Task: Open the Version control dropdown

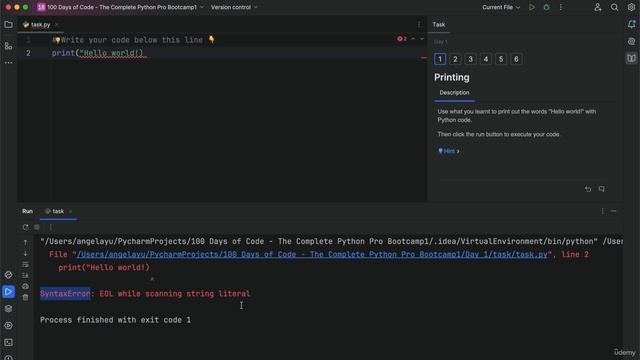Action: point(234,7)
